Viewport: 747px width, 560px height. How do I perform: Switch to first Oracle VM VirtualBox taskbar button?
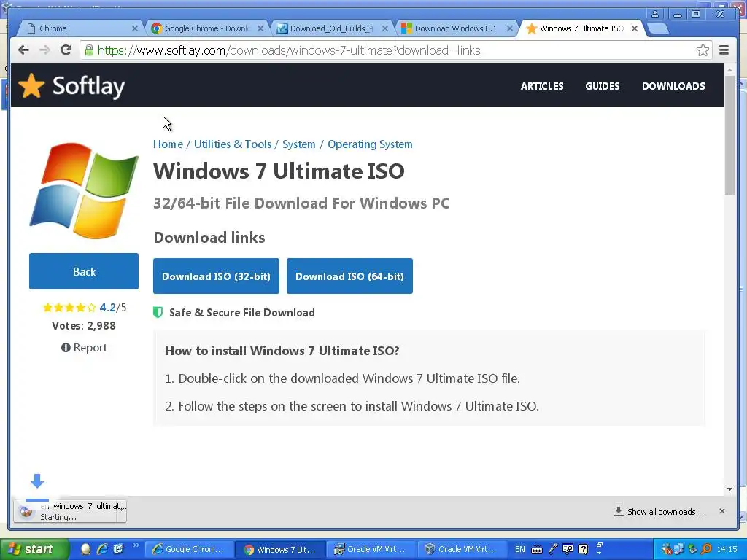[371, 550]
